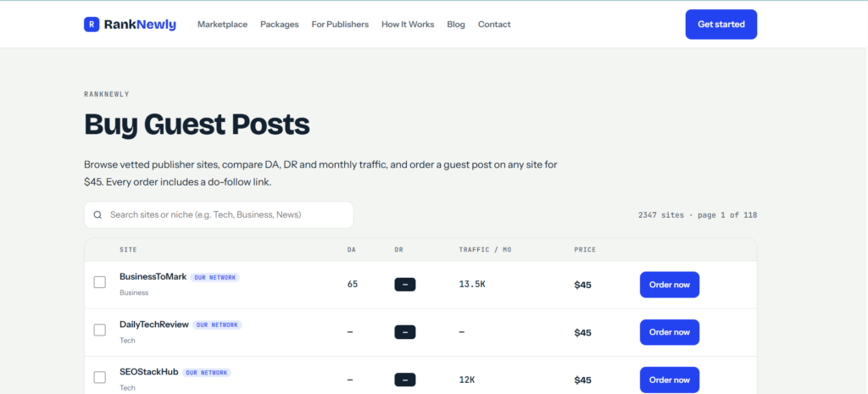Click the Get started button
This screenshot has height=394, width=868.
(721, 25)
